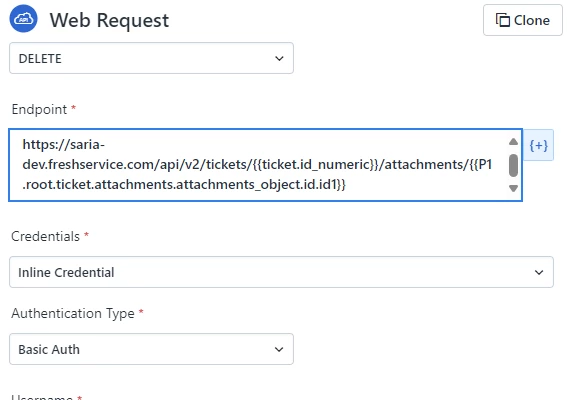Click the chevron on Basic Auth dropdown
Image resolution: width=567 pixels, height=400 pixels.
point(279,349)
